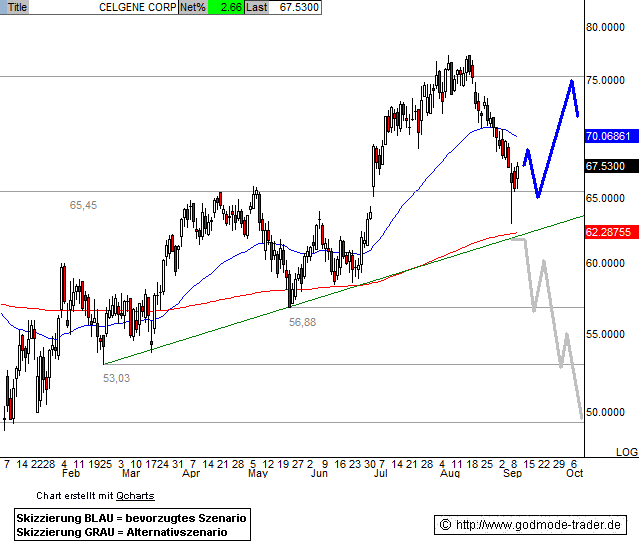
Task: Click the 65,45 resistance level annotation
Action: pyautogui.click(x=83, y=205)
